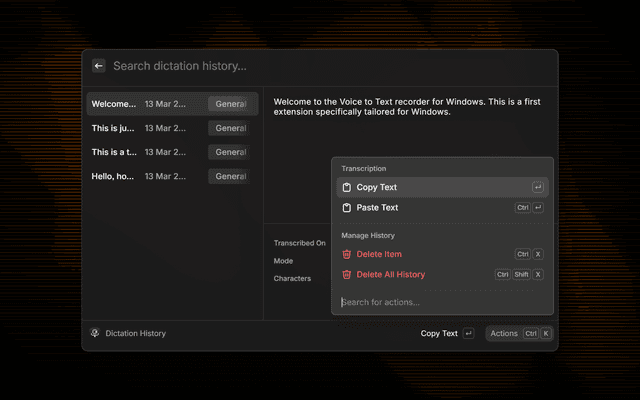Click the Enter key icon beside Copy Text footer
640x400 pixels.
468,333
